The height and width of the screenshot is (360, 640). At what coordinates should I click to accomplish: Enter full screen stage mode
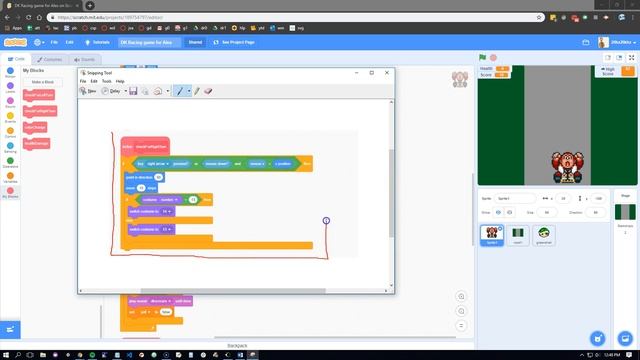tap(631, 58)
